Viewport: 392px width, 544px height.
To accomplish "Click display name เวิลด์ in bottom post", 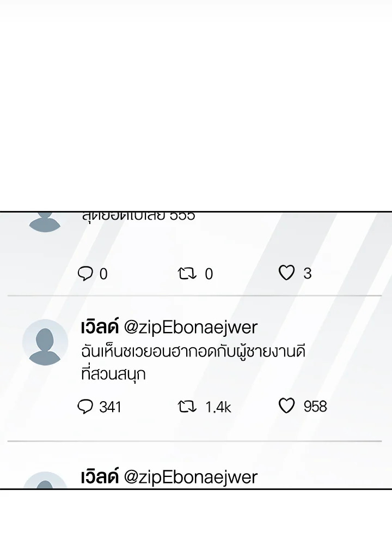I will 100,476.
